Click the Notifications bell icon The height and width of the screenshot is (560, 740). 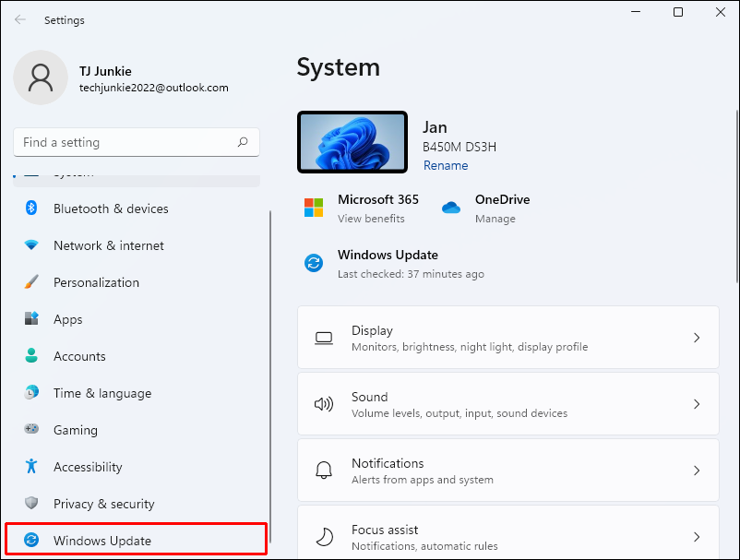(324, 471)
